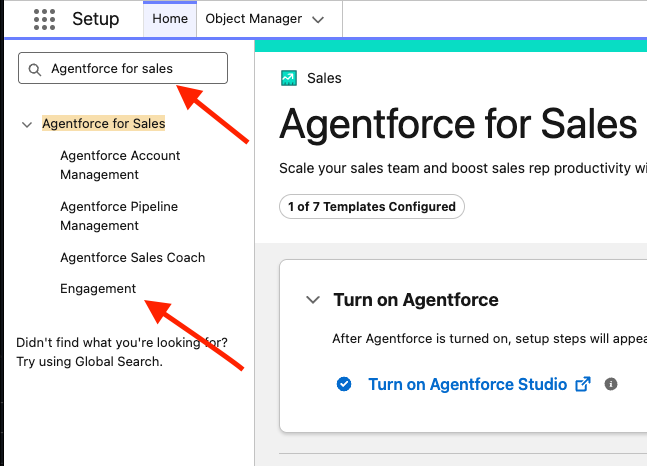Image resolution: width=647 pixels, height=466 pixels.
Task: Click the 1 of 7 Templates Configured badge
Action: [x=372, y=206]
